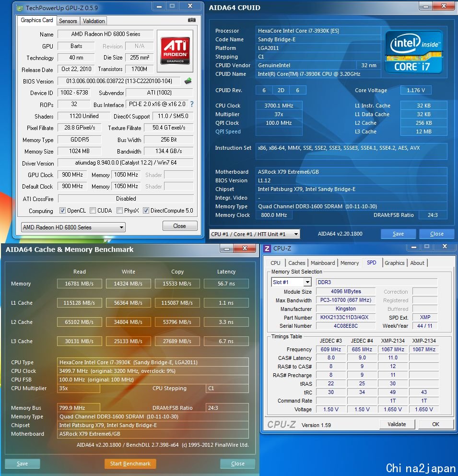The height and width of the screenshot is (476, 458).
Task: Open the Graphics tab in CPU-Z
Action: point(395,263)
